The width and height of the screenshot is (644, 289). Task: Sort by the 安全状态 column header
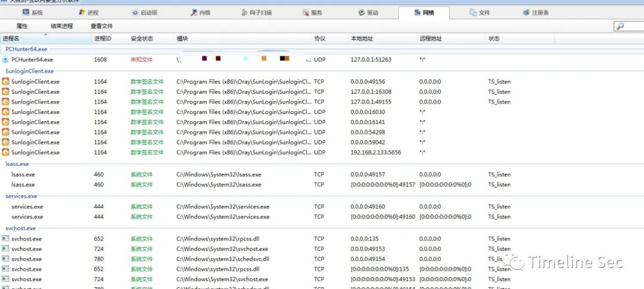pyautogui.click(x=151, y=39)
